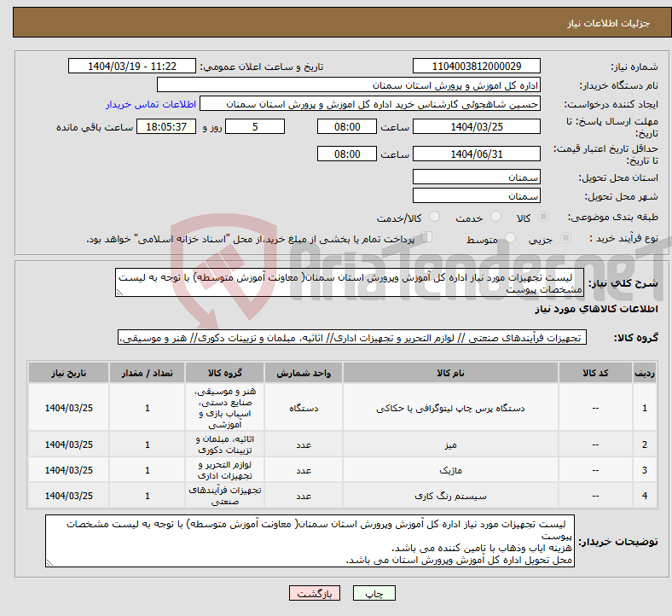Select the کالا radio button
This screenshot has width=672, height=616.
[543, 217]
